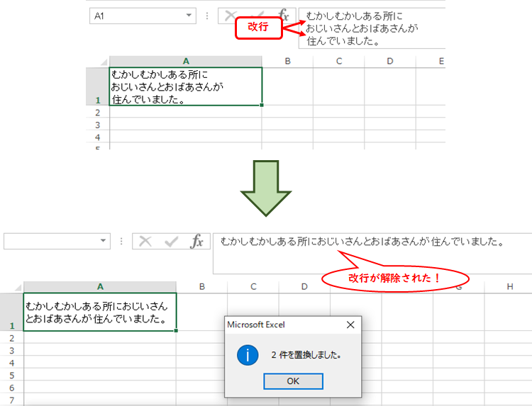Click the OK button in Microsoft Excel dialog

point(293,380)
